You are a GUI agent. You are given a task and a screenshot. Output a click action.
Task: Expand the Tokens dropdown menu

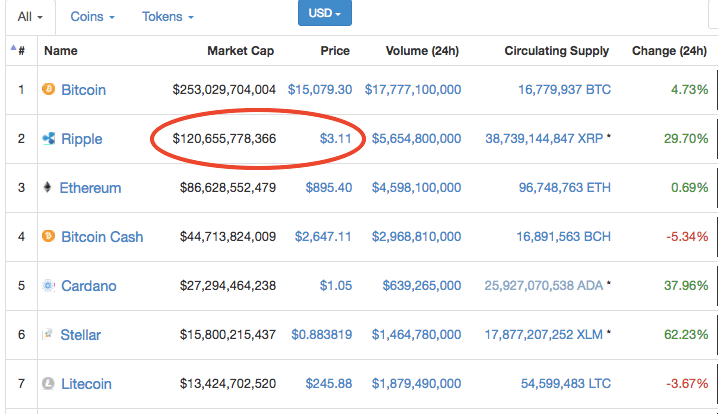click(167, 17)
